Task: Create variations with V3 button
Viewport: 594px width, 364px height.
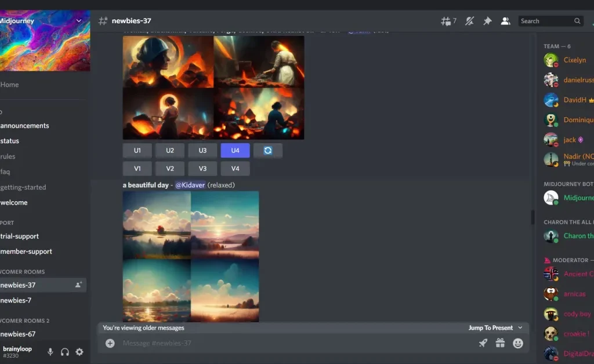Action: 202,168
